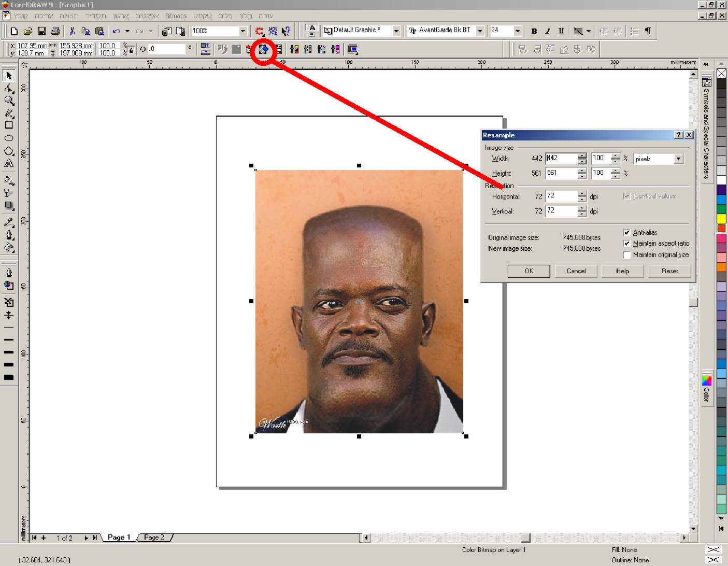Toggle the Anti-alias checkbox
Screen dimensions: 728x566
coord(627,233)
